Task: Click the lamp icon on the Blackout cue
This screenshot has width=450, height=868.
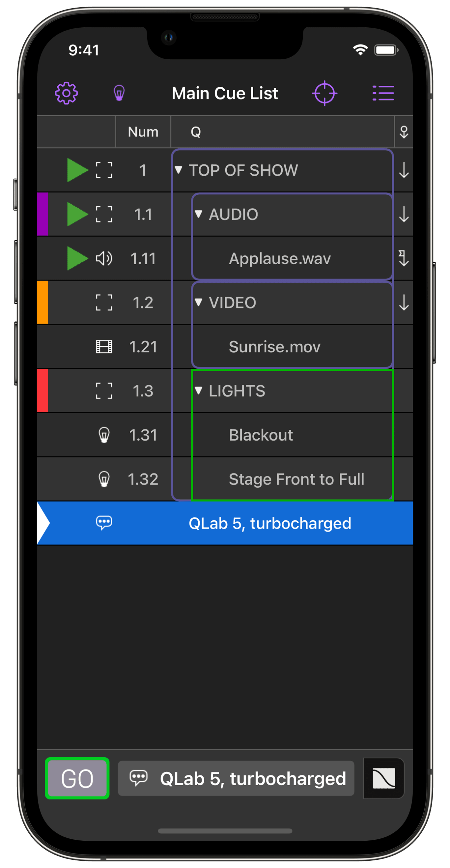Action: [105, 435]
